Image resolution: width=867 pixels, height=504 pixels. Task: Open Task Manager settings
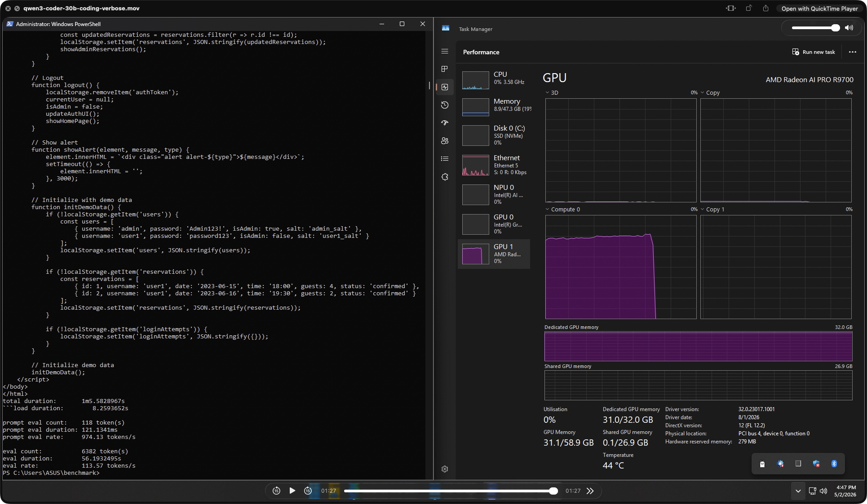[445, 469]
